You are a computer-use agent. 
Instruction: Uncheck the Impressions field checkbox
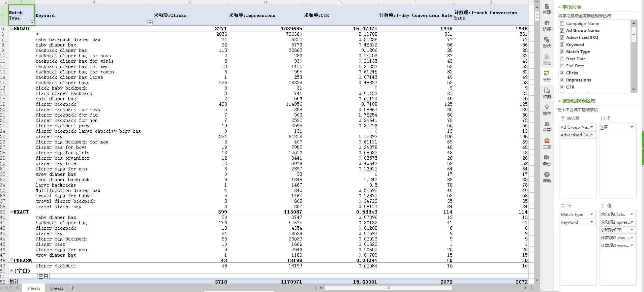tap(562, 80)
